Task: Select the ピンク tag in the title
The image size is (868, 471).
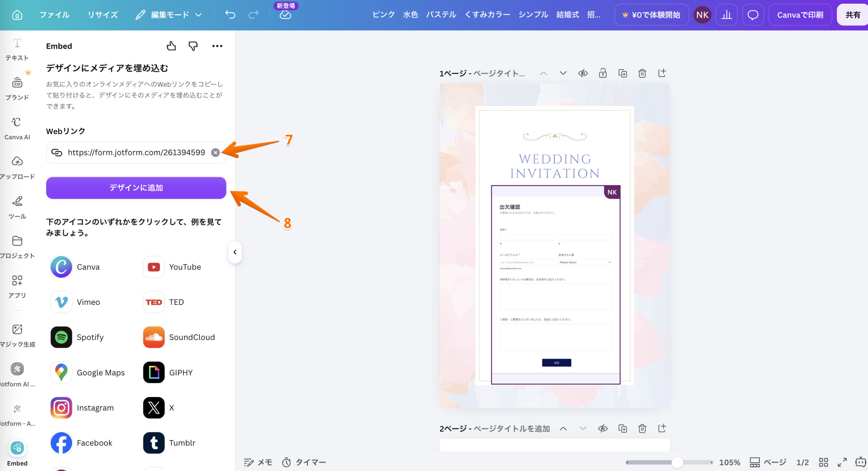Action: tap(383, 15)
